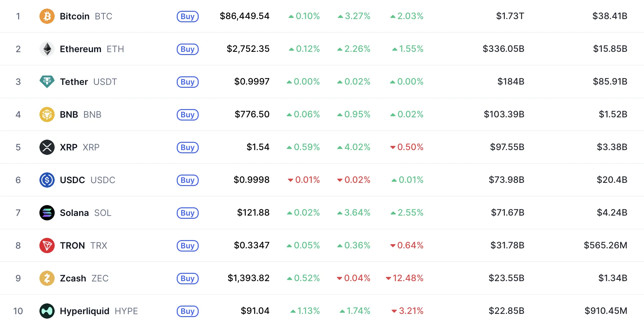The height and width of the screenshot is (325, 644).
Task: Buy Ethereum using its Buy button
Action: click(188, 49)
